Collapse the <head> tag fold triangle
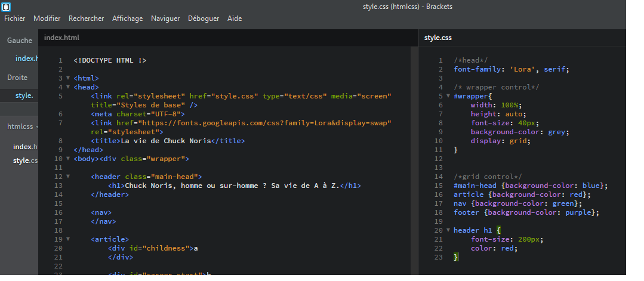Screen dimensions: 644x281 pos(68,87)
